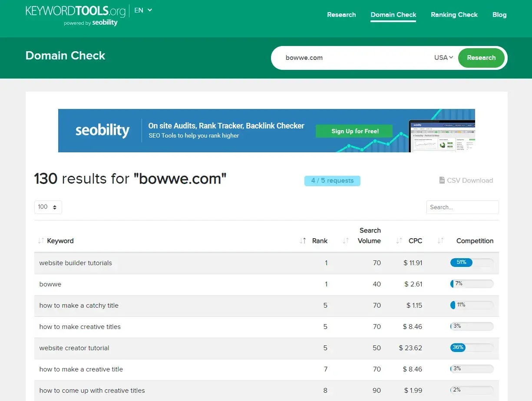Click CPC value $ 11.91
Image resolution: width=532 pixels, height=401 pixels.
coord(413,263)
